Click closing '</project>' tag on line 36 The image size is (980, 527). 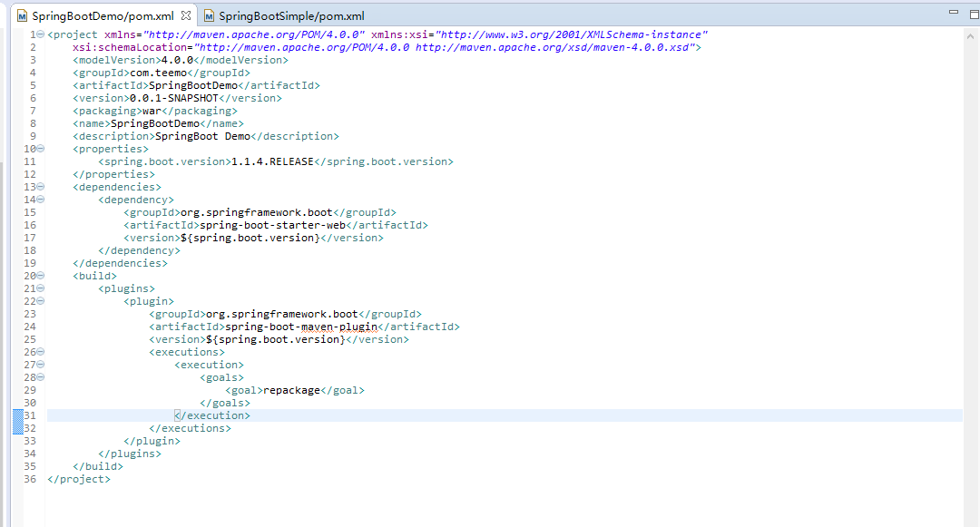pyautogui.click(x=79, y=479)
